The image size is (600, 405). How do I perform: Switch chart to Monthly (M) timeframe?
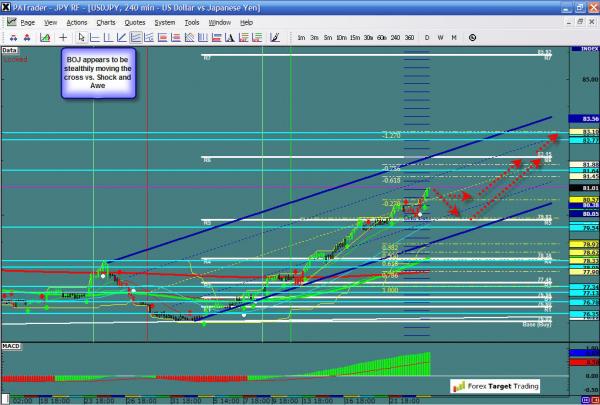454,38
